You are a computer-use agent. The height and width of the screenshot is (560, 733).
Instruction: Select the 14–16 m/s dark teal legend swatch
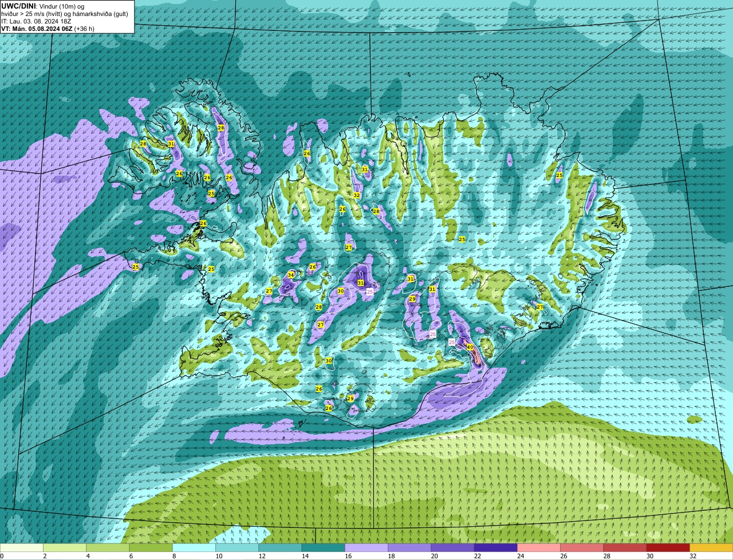(x=324, y=548)
